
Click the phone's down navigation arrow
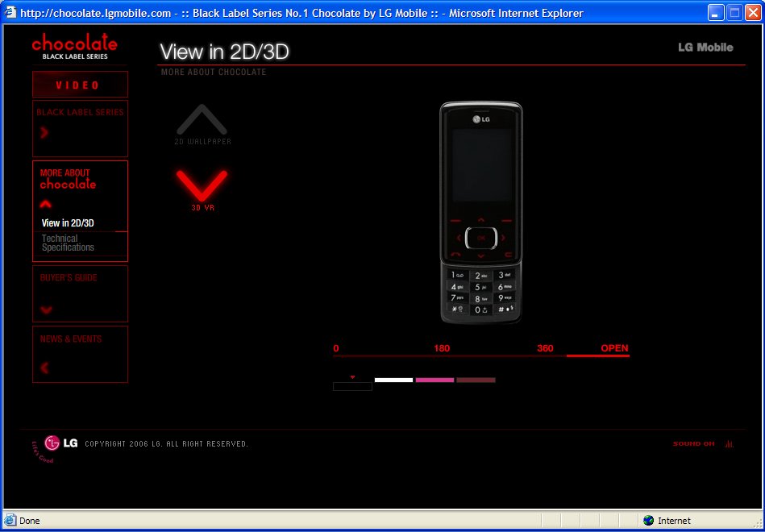(x=481, y=256)
